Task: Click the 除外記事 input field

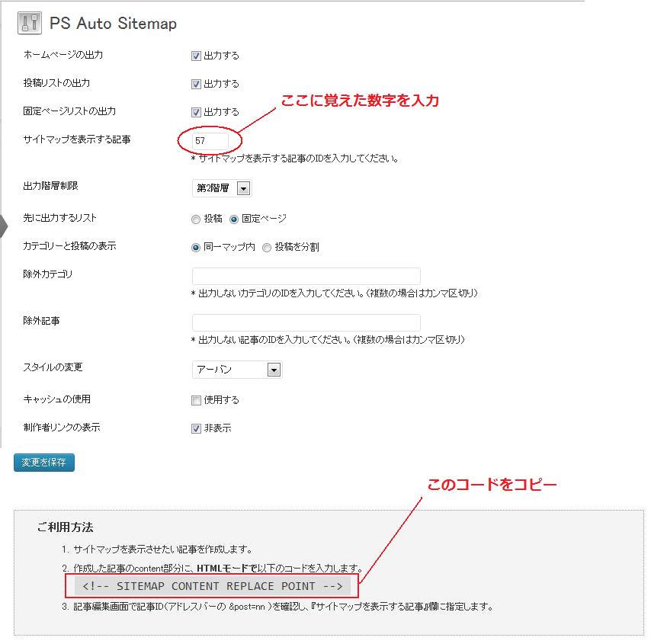Action: point(306,322)
